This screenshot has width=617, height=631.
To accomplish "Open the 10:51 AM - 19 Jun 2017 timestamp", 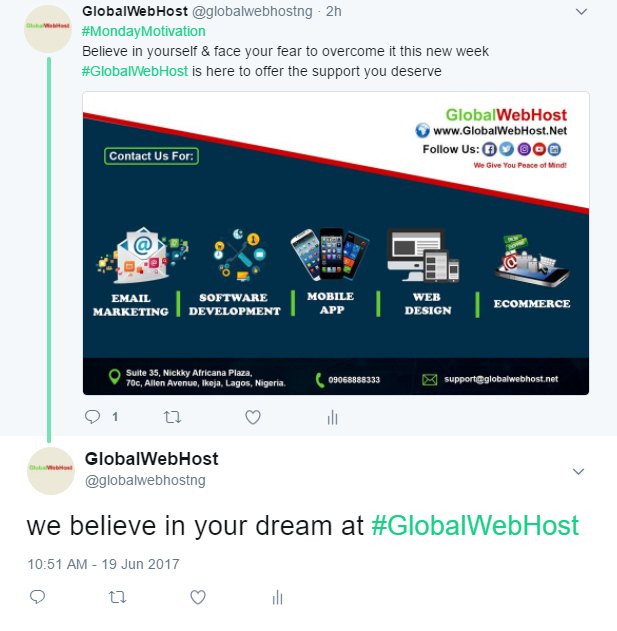I will [x=103, y=564].
